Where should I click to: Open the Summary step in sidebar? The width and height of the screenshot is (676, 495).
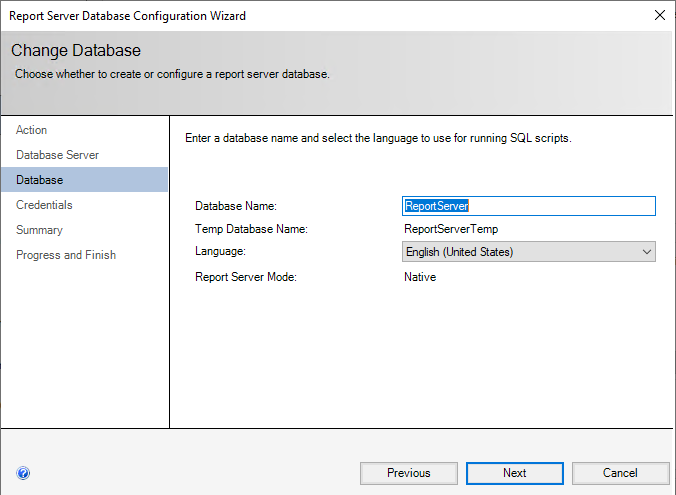coord(39,230)
